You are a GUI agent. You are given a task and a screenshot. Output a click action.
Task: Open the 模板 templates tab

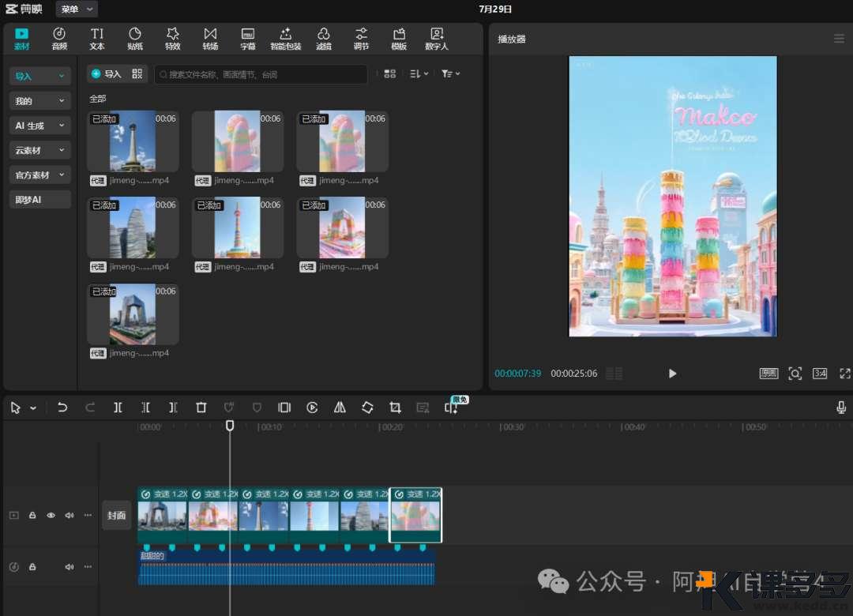click(x=400, y=39)
